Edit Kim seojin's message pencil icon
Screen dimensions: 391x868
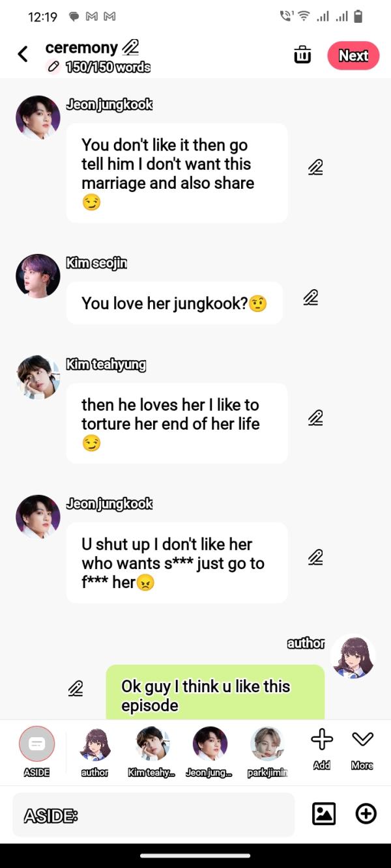(x=311, y=298)
